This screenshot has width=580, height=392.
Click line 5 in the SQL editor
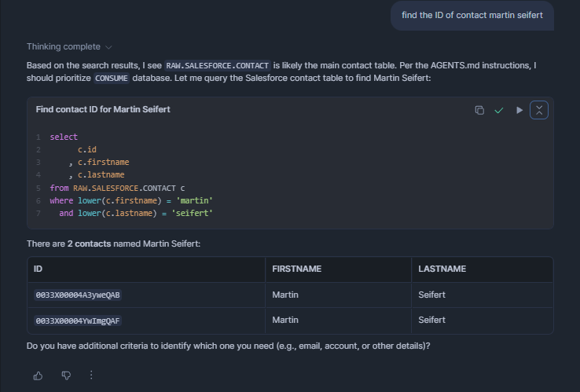pos(118,188)
